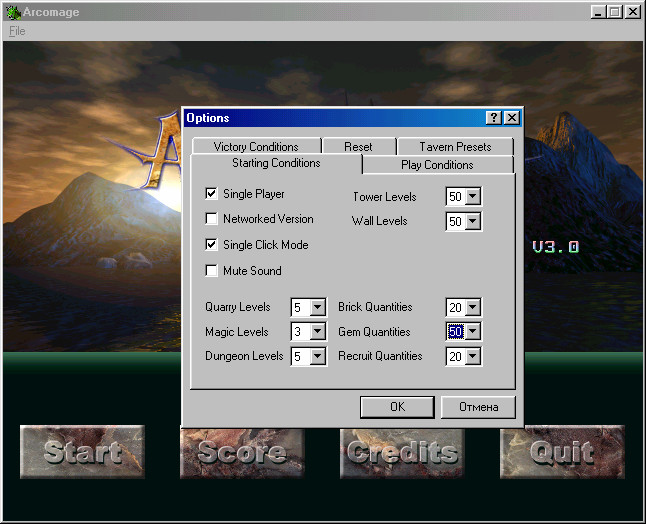646x524 pixels.
Task: Toggle the Single Click Mode checkbox
Action: coord(211,244)
